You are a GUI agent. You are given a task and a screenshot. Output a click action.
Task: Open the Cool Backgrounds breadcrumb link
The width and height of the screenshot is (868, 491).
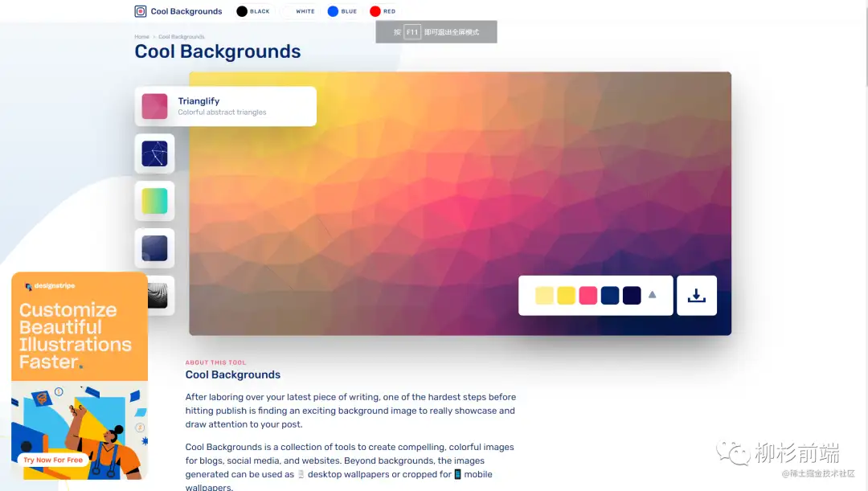tap(182, 37)
